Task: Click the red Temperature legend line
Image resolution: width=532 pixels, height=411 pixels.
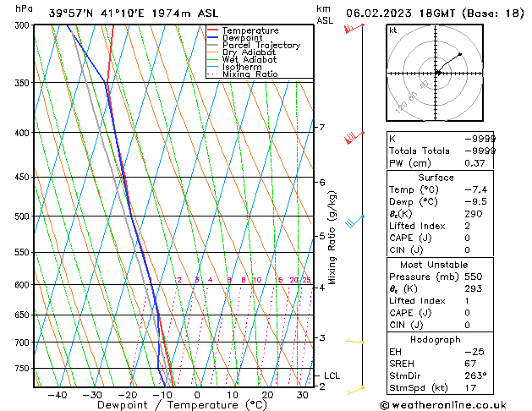Action: 213,30
